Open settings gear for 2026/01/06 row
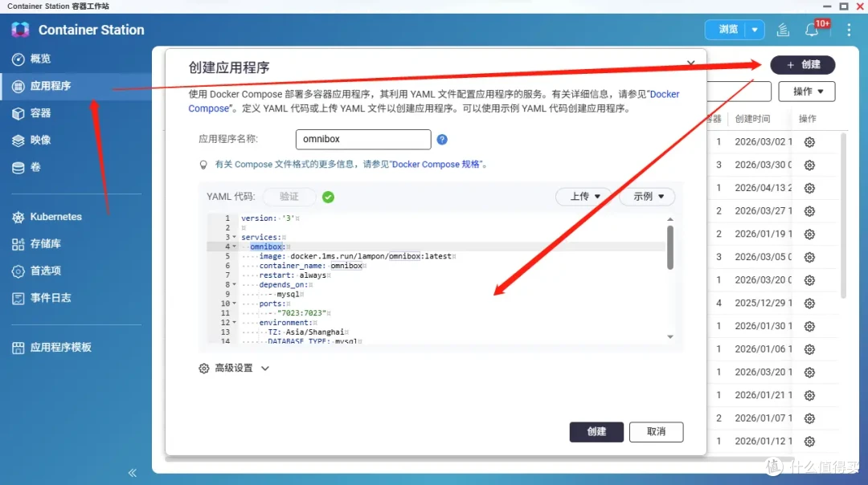The width and height of the screenshot is (868, 485). click(x=809, y=349)
